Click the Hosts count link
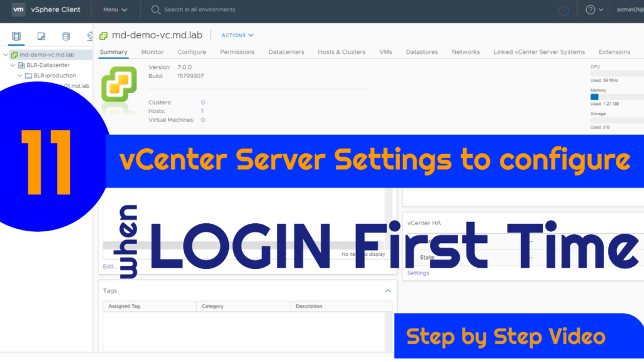The height and width of the screenshot is (362, 644). pyautogui.click(x=202, y=111)
